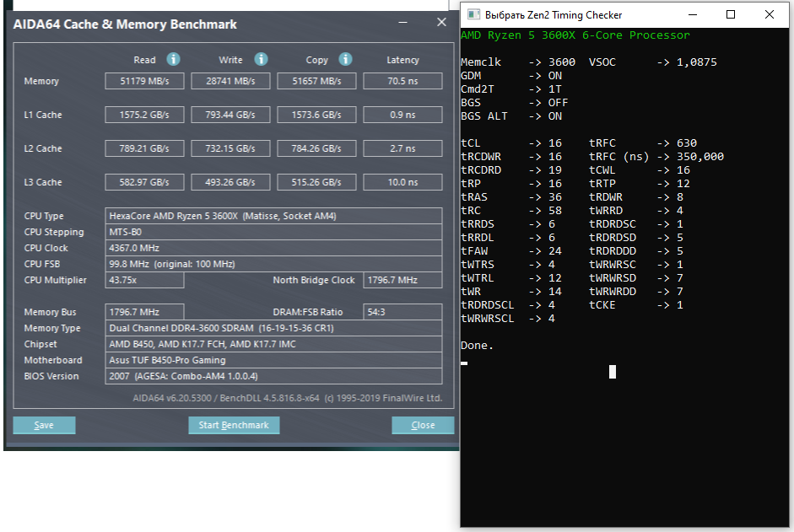The width and height of the screenshot is (794, 532).
Task: Select L2 Cache Read 789.21 GB/s
Action: tap(144, 148)
